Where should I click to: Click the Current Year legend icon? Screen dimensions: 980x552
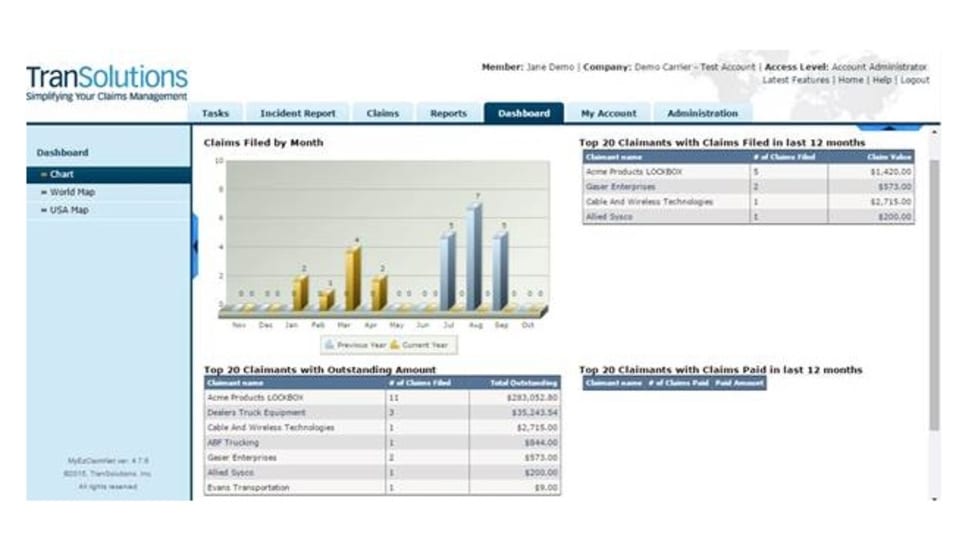395,344
